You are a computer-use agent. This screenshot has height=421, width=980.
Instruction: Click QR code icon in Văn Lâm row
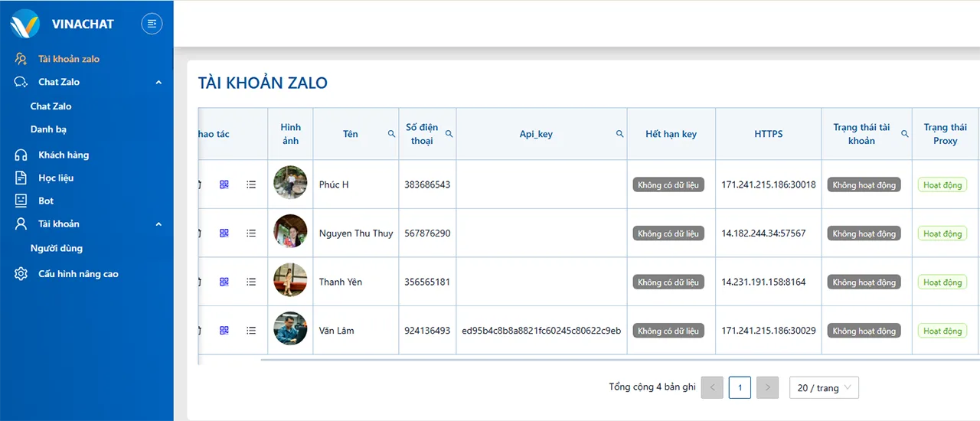tap(224, 331)
